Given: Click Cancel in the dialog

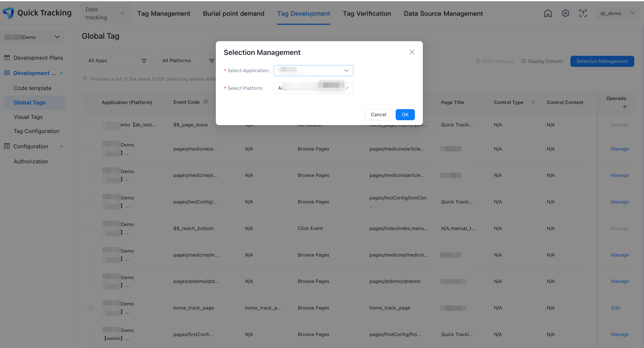Looking at the screenshot, I should pyautogui.click(x=378, y=115).
